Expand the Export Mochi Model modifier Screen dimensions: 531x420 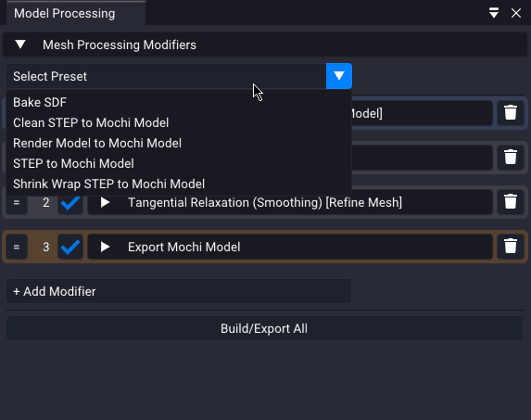tap(105, 247)
